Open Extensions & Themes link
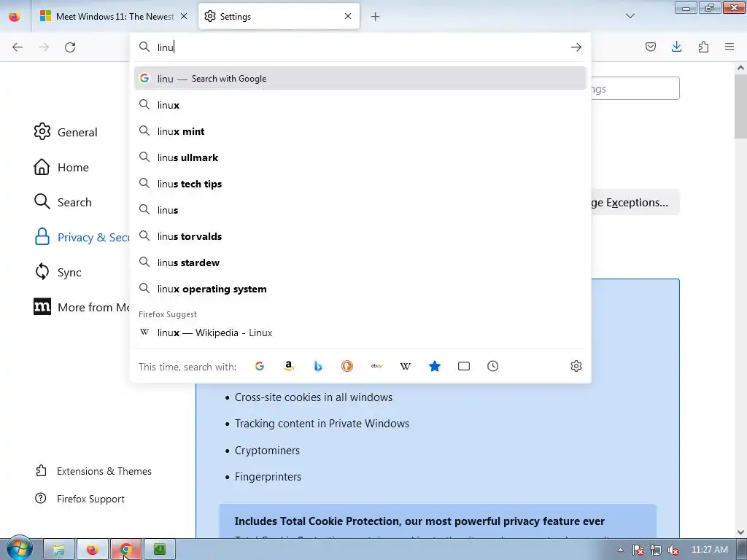This screenshot has height=560, width=747. coord(94,471)
